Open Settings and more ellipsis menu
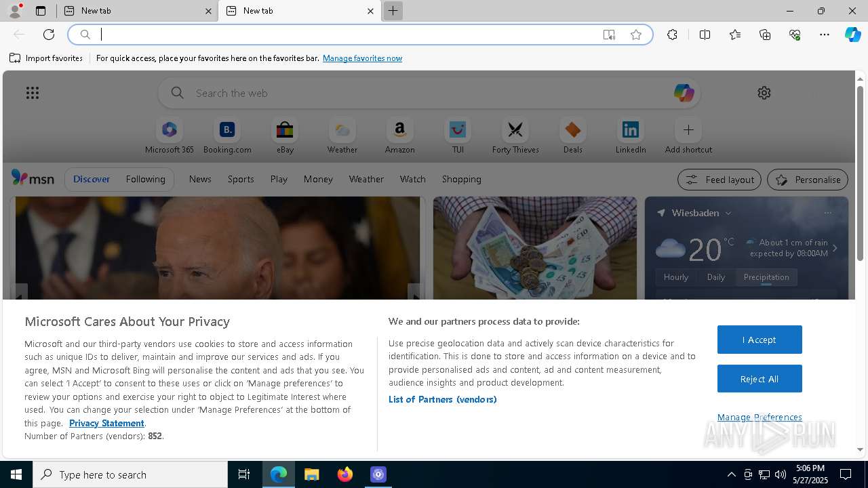Screen dimensions: 868x488 tap(825, 35)
